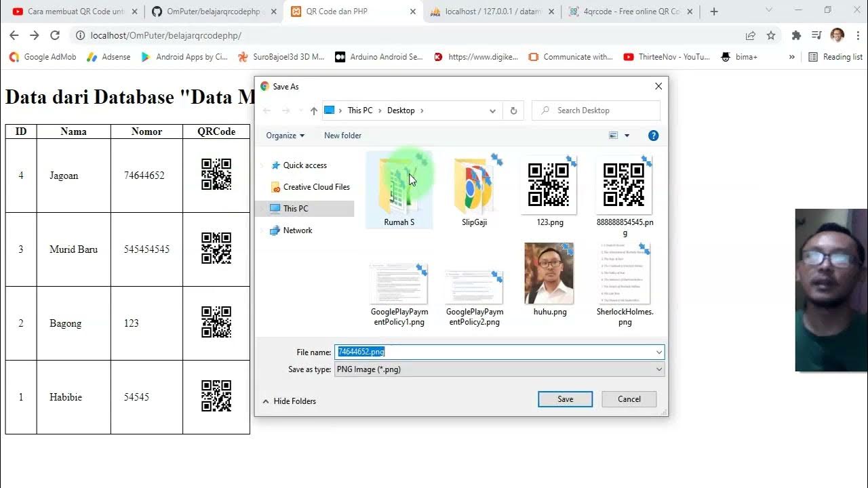Switch to the 4qrcode Free online QR tab
Viewport: 868px width, 488px height.
click(631, 12)
